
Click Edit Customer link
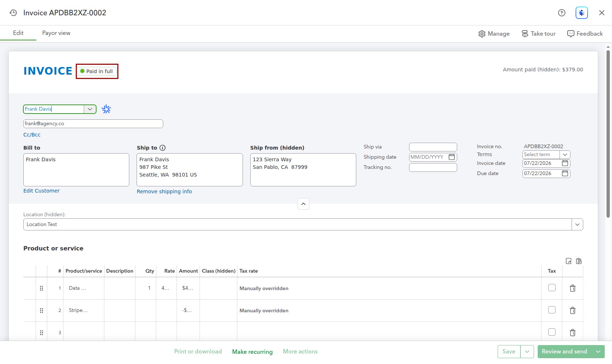(x=42, y=191)
